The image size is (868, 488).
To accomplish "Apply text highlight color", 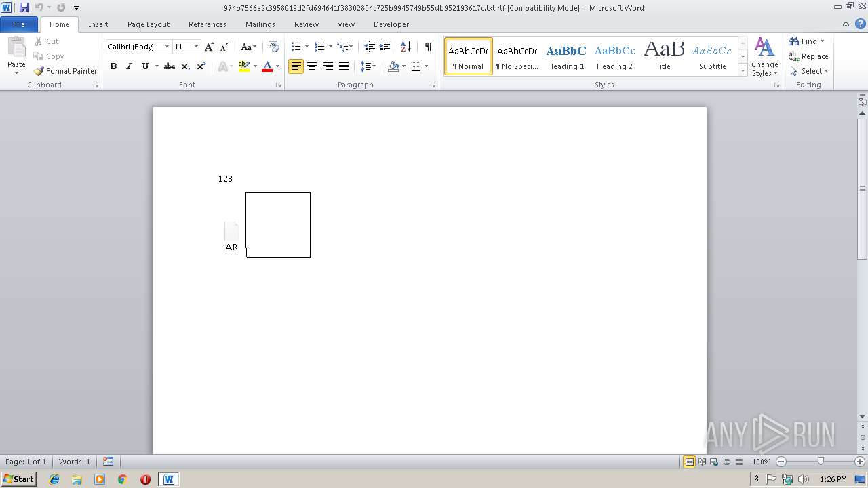I will [x=244, y=66].
